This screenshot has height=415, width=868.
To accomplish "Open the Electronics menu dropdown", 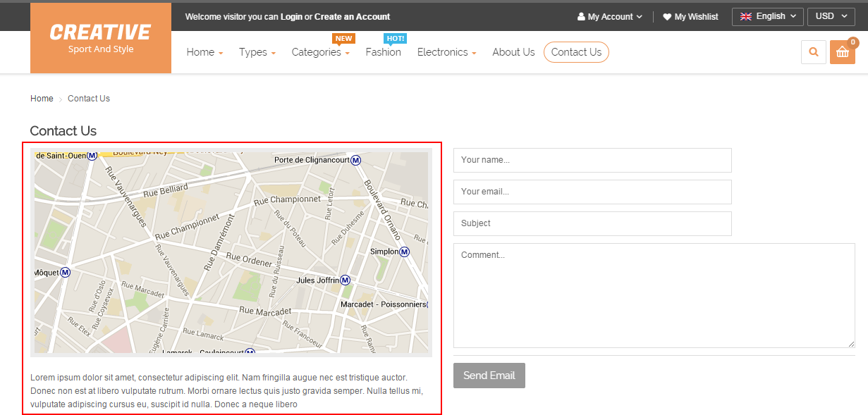I will [x=447, y=52].
